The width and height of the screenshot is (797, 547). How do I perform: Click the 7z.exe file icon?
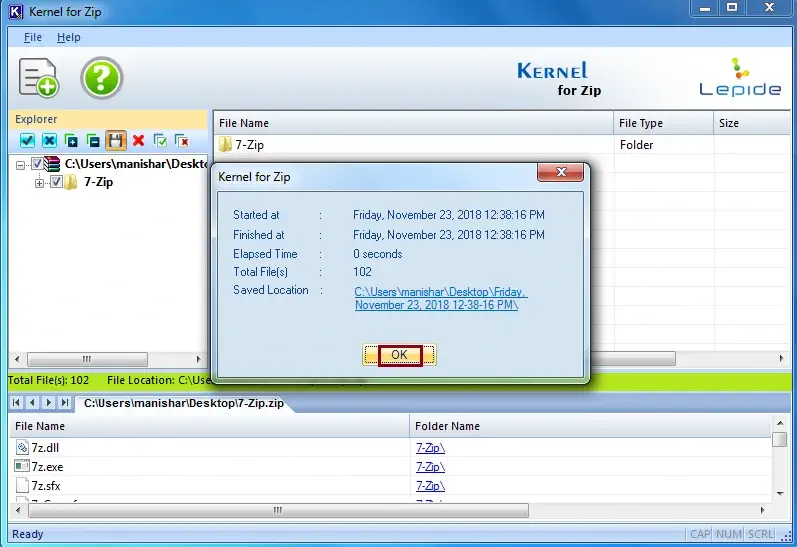point(22,466)
